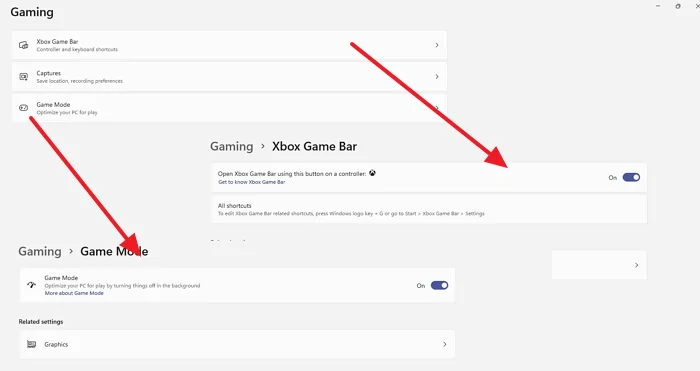Viewport: 700px width, 371px height.
Task: Expand the Captures row chevron
Action: pos(437,77)
